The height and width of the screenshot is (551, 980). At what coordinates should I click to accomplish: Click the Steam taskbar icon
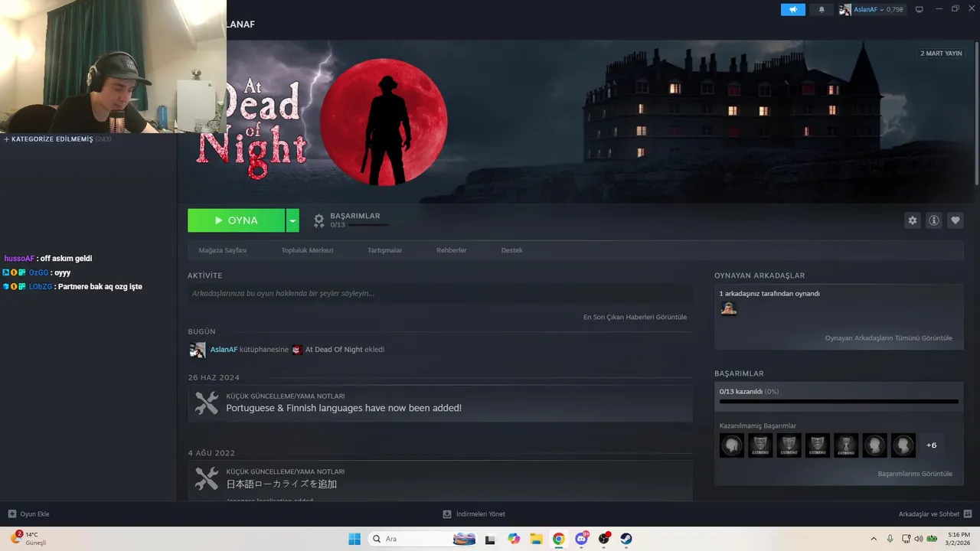point(626,539)
